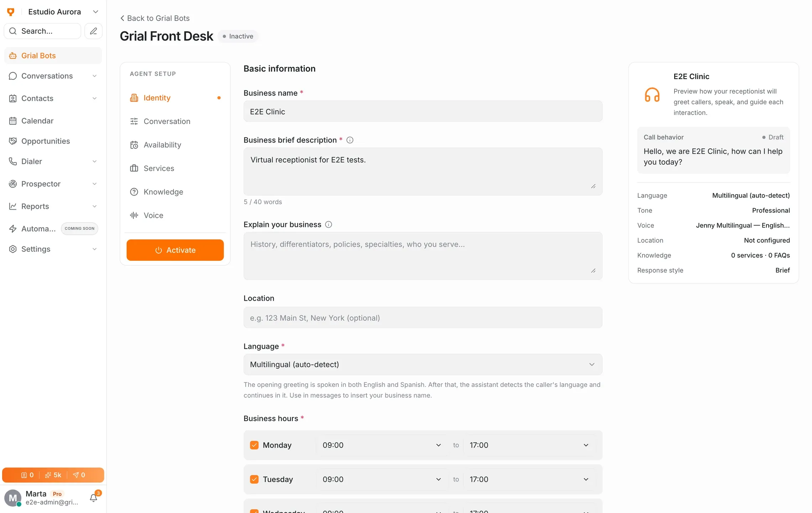This screenshot has width=812, height=513.
Task: Click the Search box in the sidebar
Action: (42, 31)
